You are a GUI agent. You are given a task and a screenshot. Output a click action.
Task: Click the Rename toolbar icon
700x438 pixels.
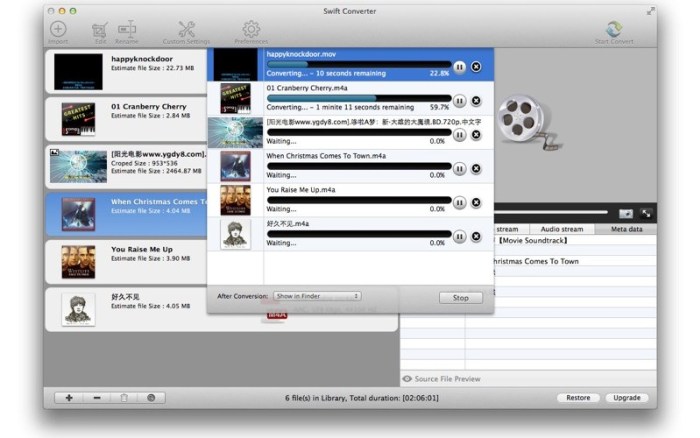tap(127, 30)
